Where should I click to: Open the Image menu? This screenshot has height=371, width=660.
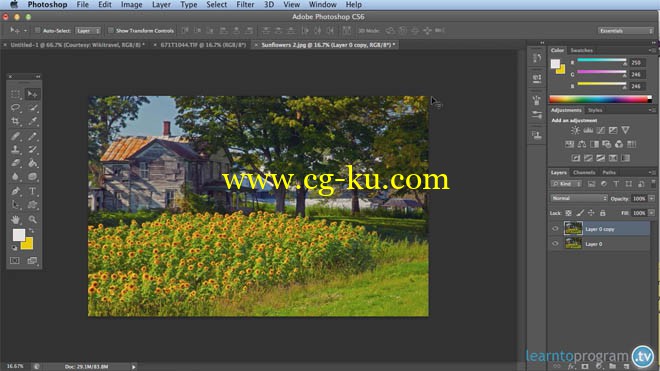click(x=131, y=5)
